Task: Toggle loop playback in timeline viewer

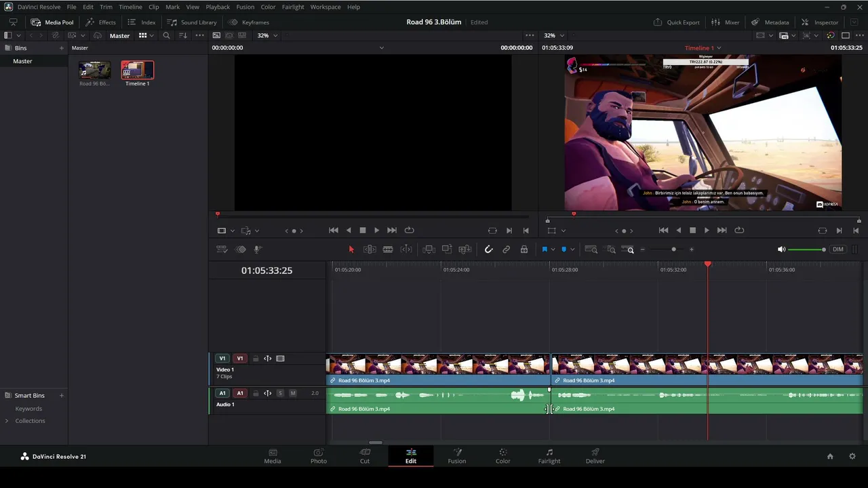Action: click(739, 230)
